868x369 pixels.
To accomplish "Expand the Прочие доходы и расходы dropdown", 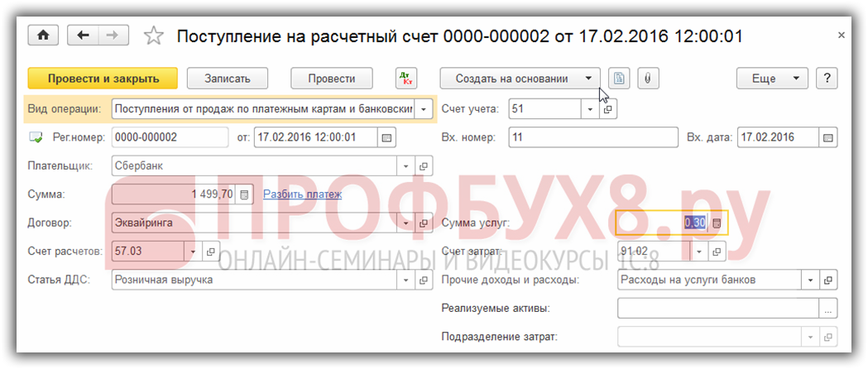I will pos(810,280).
